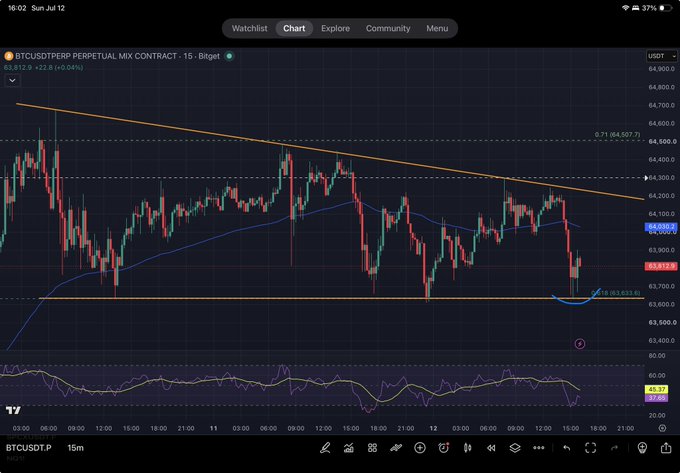Tap the BTCUSDTPERP Perpetual Mix Contract title

tap(117, 56)
